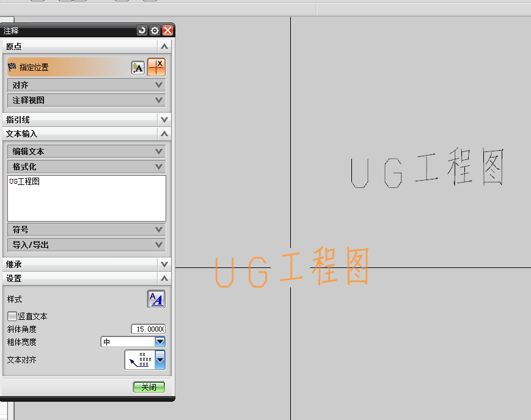
Task: Activate the orange coordinate position mode icon
Action: pyautogui.click(x=158, y=67)
